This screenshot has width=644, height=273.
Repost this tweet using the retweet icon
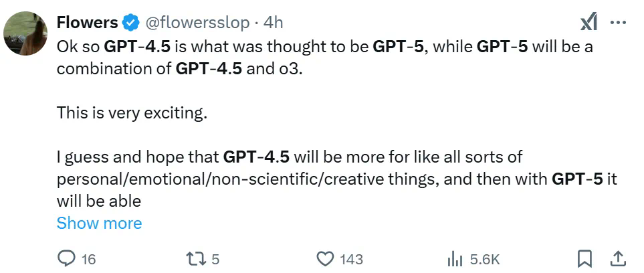pos(194,259)
